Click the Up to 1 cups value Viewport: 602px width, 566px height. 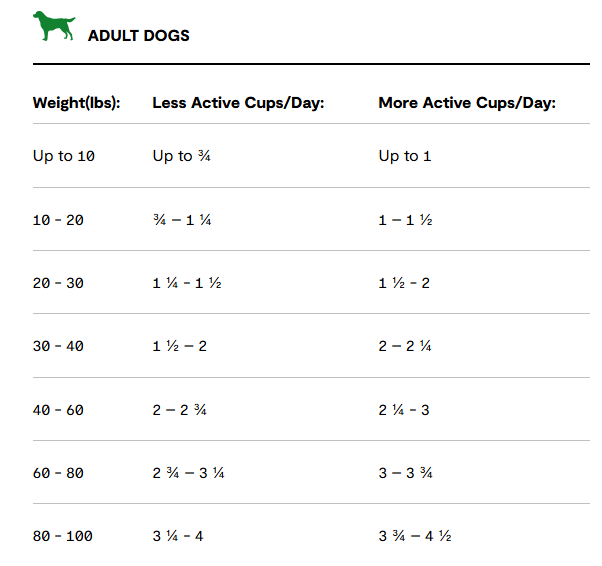pos(405,156)
